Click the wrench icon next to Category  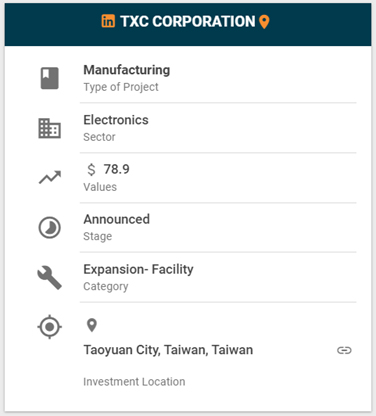pyautogui.click(x=49, y=277)
